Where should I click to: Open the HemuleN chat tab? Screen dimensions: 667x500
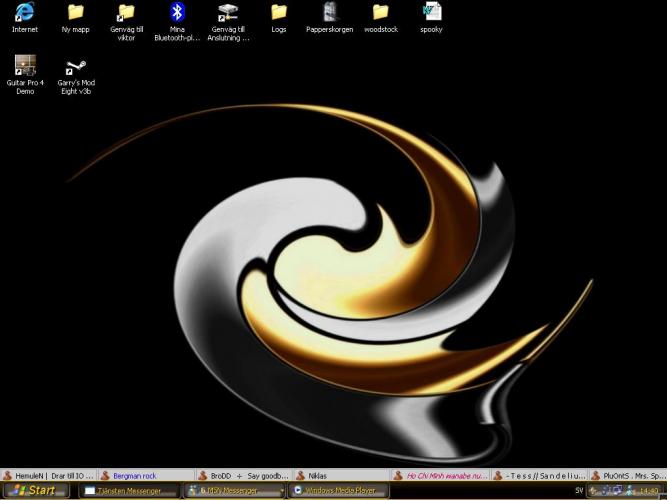pyautogui.click(x=48, y=476)
